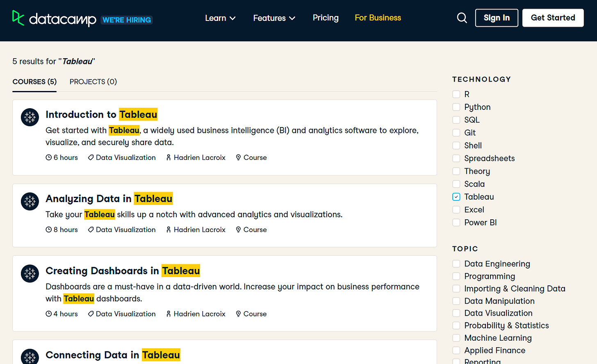Open Analyzing Data in Tableau course title
This screenshot has height=364, width=597.
coord(109,198)
